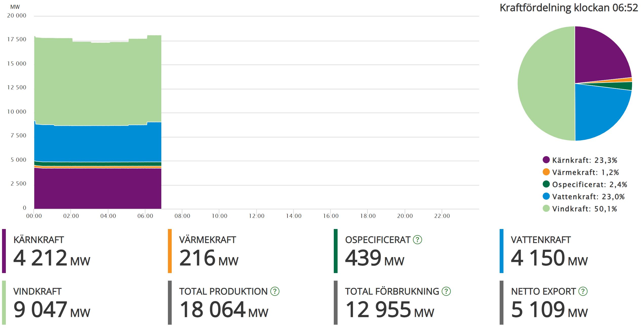Click help icon beside TOTAL PRODUKTION

coord(275,291)
